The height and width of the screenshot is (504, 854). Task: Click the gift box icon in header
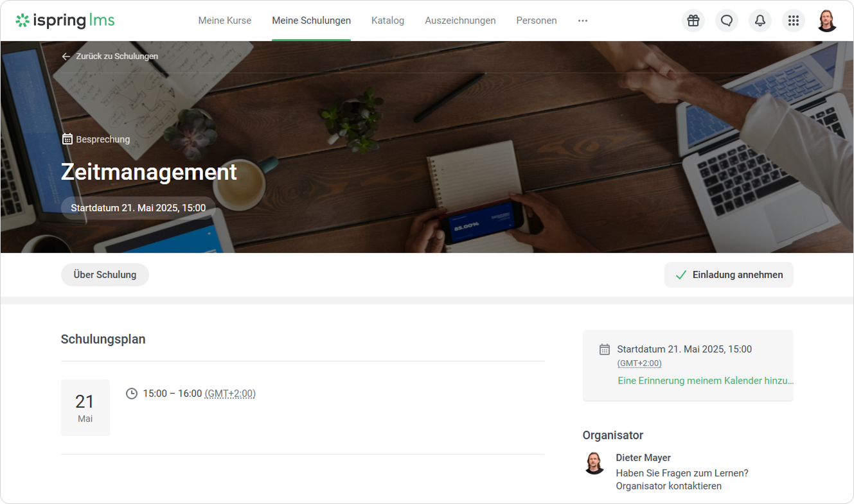tap(693, 21)
